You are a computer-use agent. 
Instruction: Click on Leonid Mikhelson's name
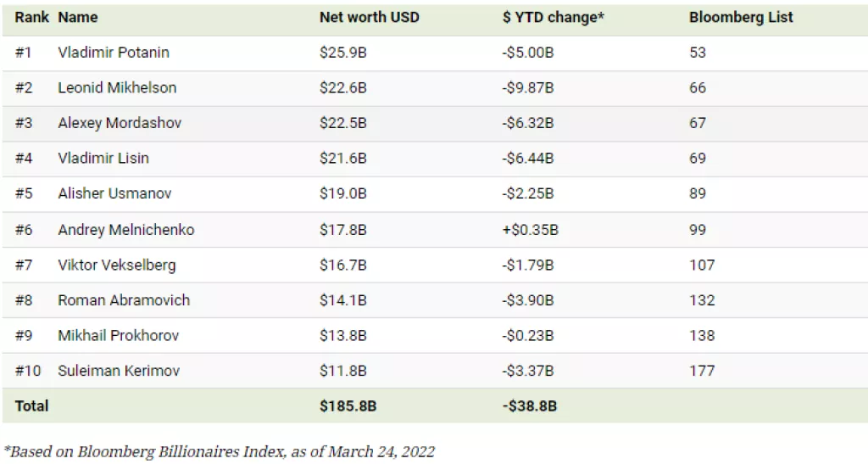coord(117,87)
